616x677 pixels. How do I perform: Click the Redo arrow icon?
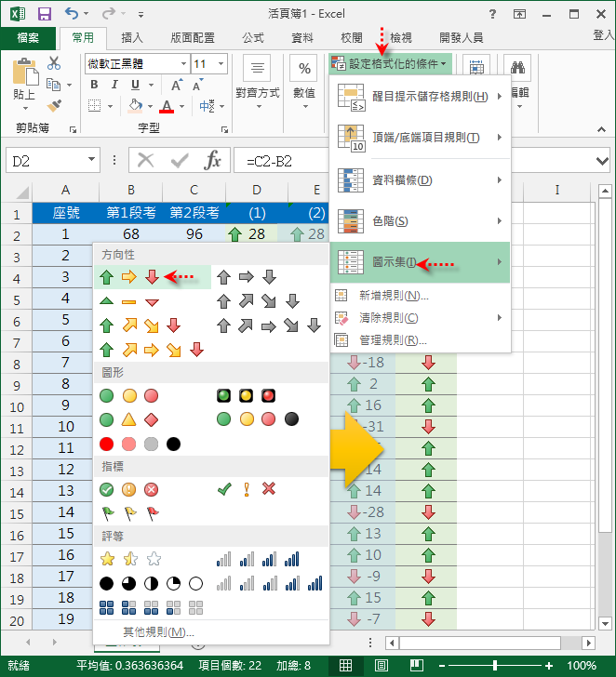108,14
